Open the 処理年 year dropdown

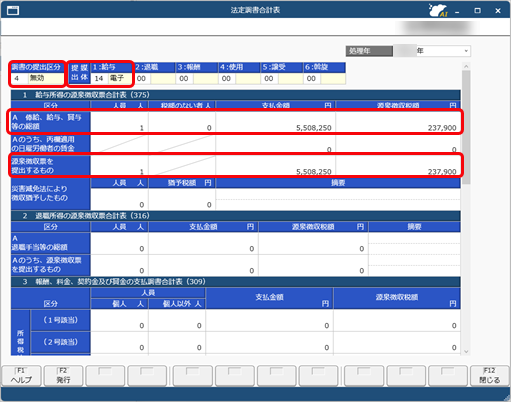466,51
